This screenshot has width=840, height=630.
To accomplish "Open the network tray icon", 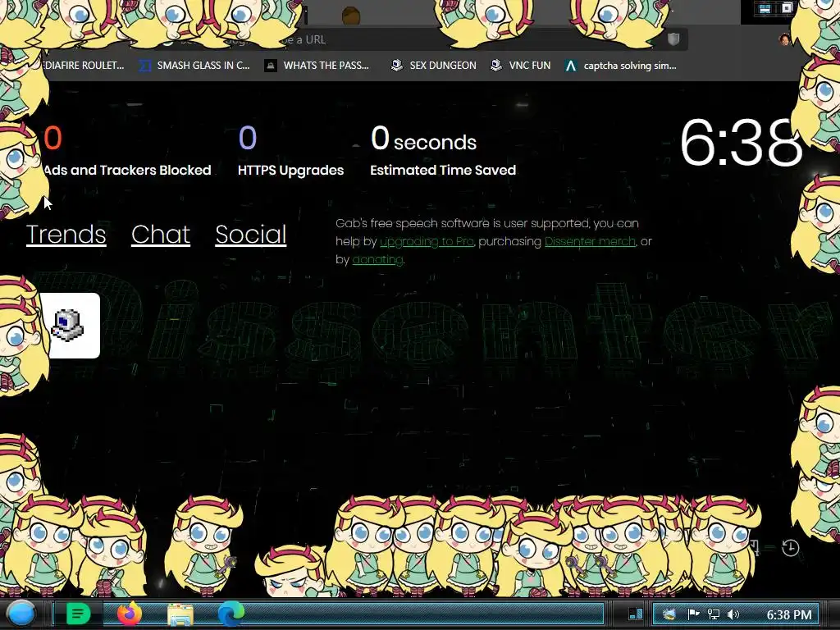I will tap(713, 614).
